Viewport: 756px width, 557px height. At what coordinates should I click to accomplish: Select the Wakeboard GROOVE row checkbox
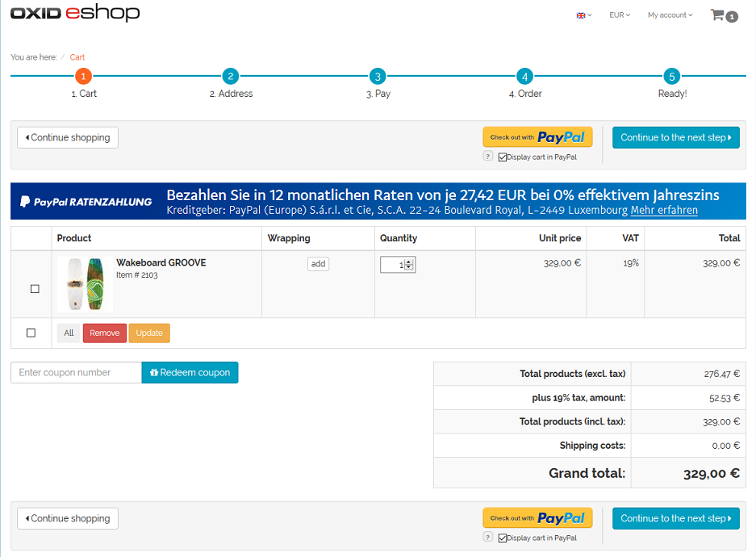(35, 289)
